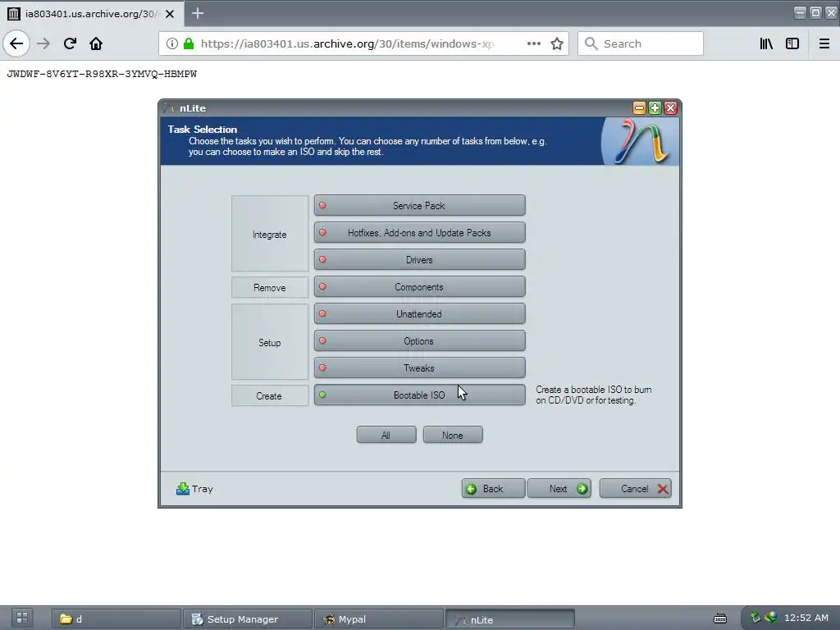This screenshot has width=840, height=630.
Task: Click the browser Search box
Action: pyautogui.click(x=641, y=43)
